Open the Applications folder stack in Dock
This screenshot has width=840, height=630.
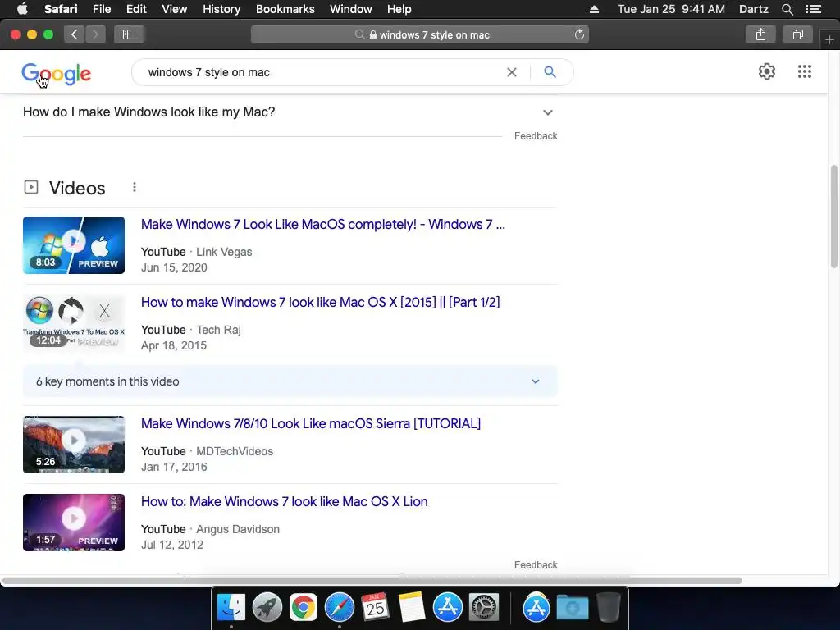536,608
